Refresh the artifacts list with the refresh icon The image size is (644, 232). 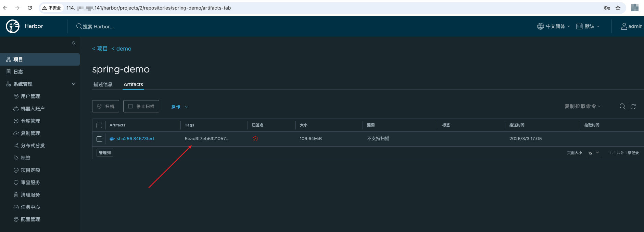pos(633,107)
